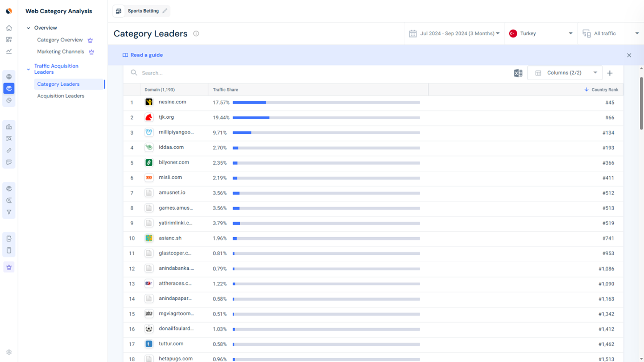The image size is (644, 362).
Task: Click country rank #1,342
Action: (606, 314)
